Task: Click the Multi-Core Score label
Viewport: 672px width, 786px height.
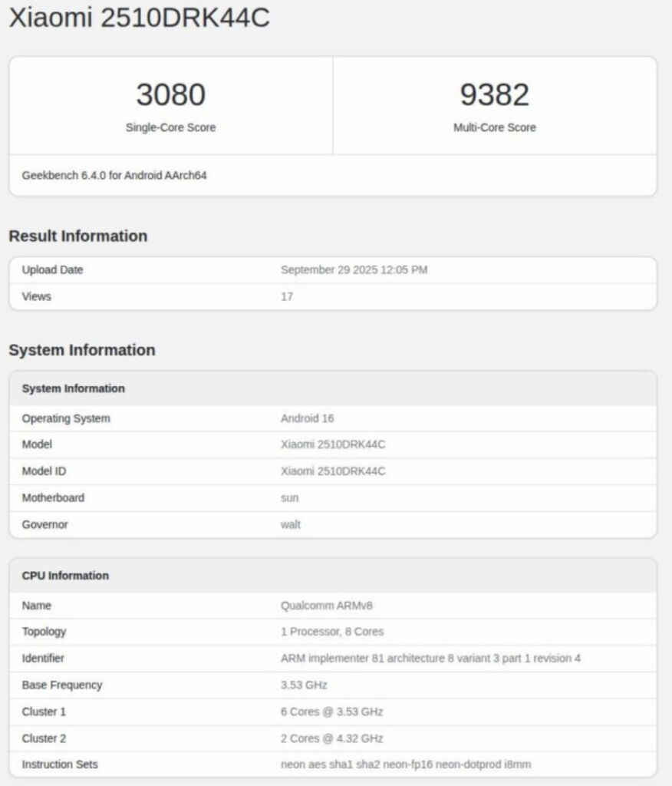Action: (494, 128)
